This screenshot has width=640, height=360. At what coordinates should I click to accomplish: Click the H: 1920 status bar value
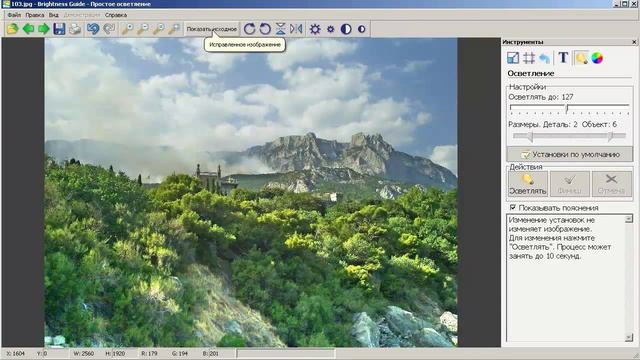point(115,353)
